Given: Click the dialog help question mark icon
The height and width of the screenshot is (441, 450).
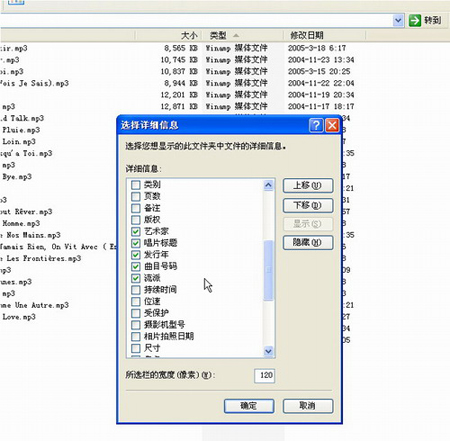Looking at the screenshot, I should pyautogui.click(x=316, y=125).
